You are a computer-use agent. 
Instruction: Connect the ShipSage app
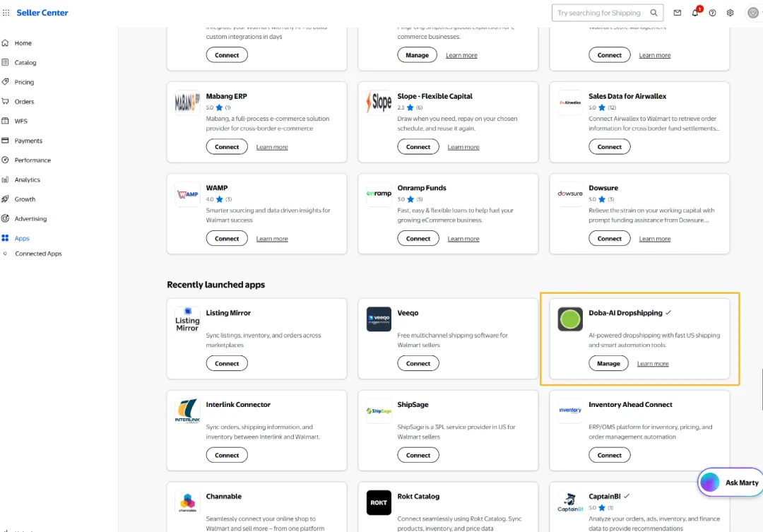click(418, 455)
